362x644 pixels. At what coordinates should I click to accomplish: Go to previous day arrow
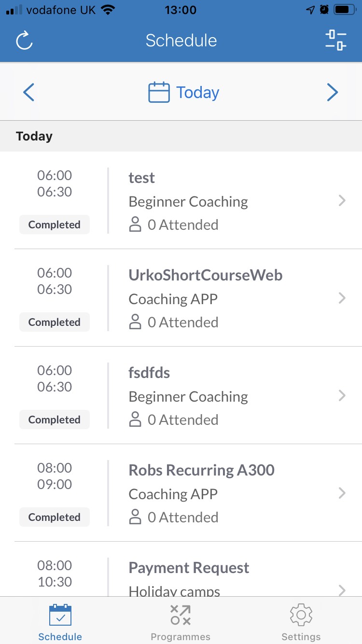tap(29, 92)
